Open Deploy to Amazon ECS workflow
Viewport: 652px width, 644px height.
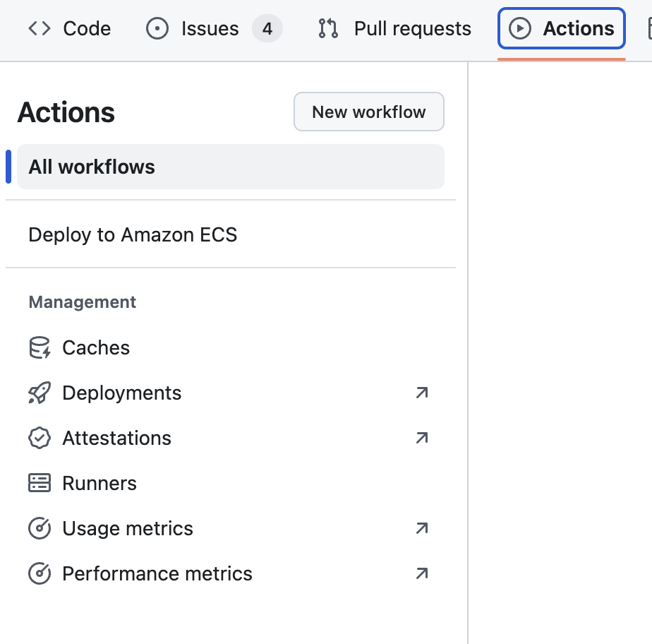coord(231,234)
